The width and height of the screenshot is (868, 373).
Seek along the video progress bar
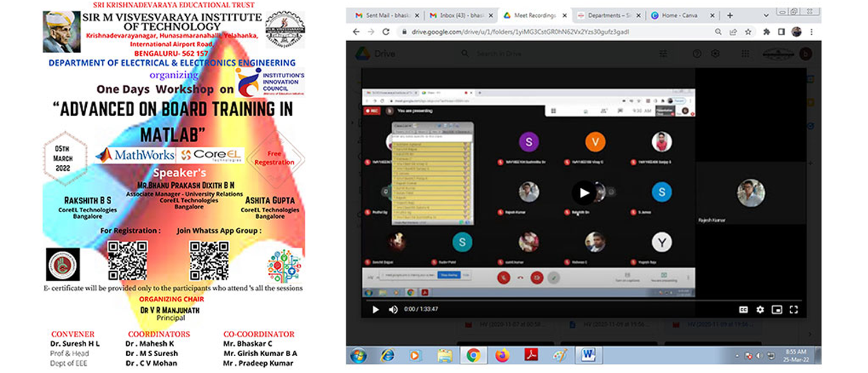584,300
